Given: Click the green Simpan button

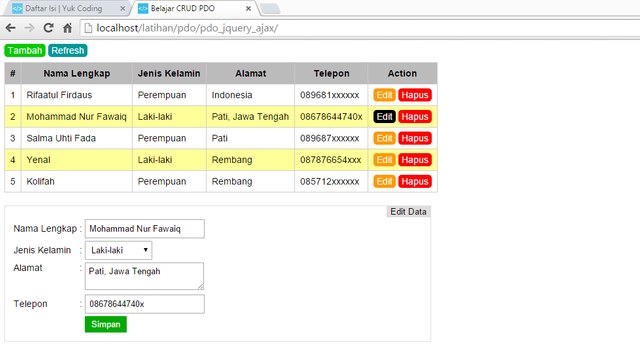Looking at the screenshot, I should pyautogui.click(x=106, y=324).
